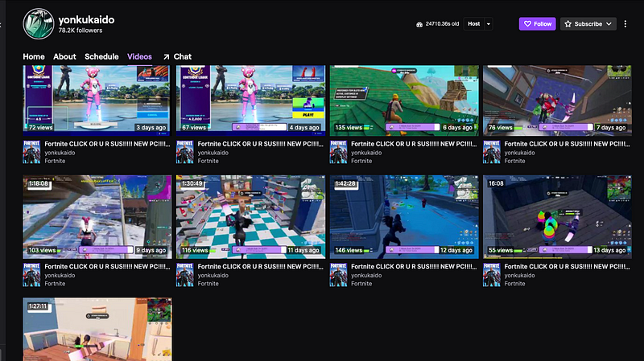Click yonkukaido link under 146 views video
This screenshot has height=361, width=644.
pyautogui.click(x=366, y=275)
